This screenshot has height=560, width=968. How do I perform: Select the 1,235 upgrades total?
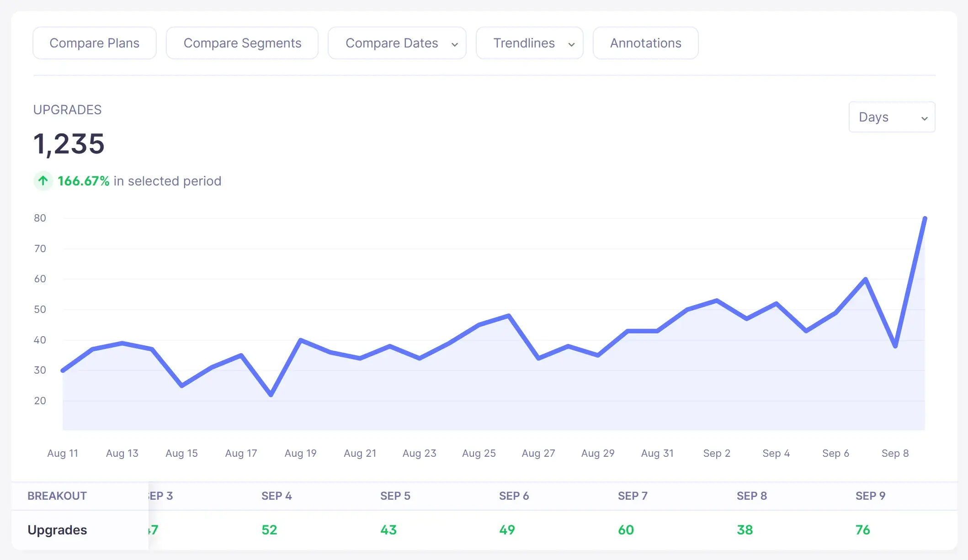(x=69, y=144)
